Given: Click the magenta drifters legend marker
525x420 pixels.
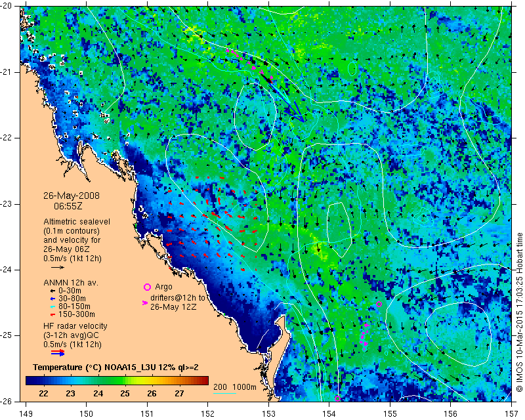Looking at the screenshot, I should (x=145, y=303).
